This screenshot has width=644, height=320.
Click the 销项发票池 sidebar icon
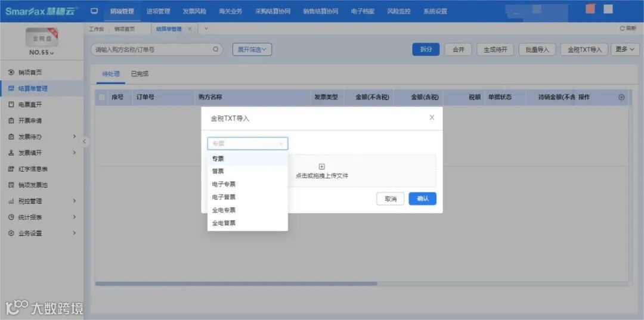pos(11,185)
